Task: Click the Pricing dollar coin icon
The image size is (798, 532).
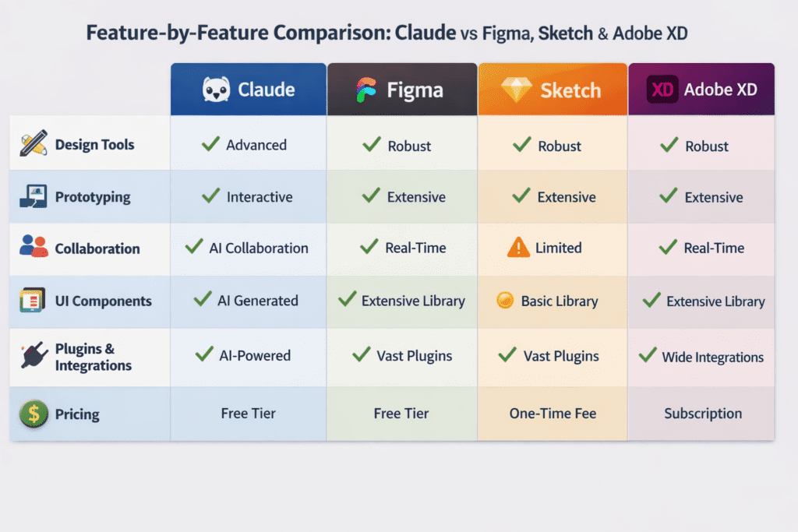Action: point(33,413)
